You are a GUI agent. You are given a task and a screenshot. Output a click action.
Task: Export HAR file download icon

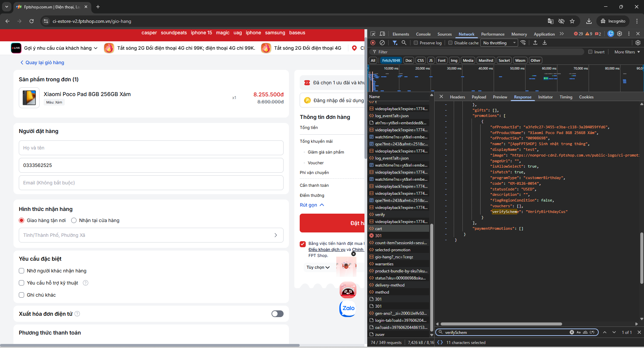545,43
